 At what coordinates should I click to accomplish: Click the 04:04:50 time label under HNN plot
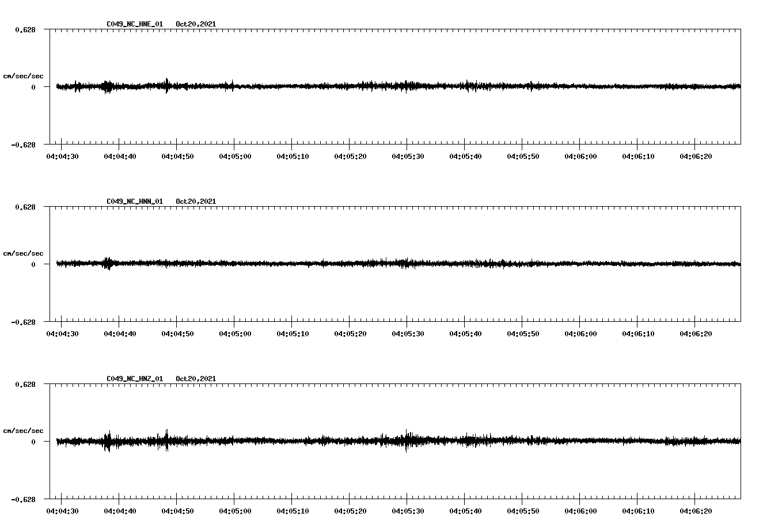[x=177, y=334]
